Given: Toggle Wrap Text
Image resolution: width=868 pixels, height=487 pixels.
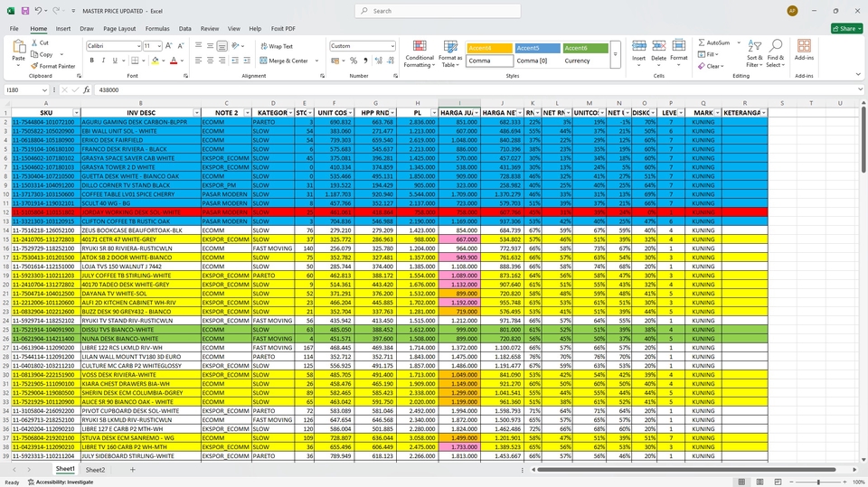Looking at the screenshot, I should [277, 46].
